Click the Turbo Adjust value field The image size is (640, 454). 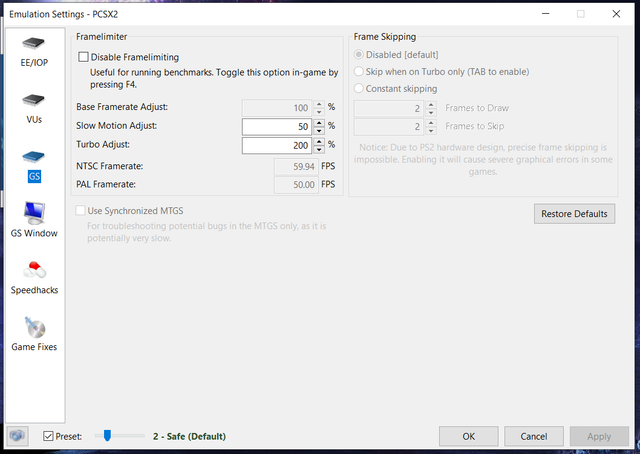click(x=277, y=146)
